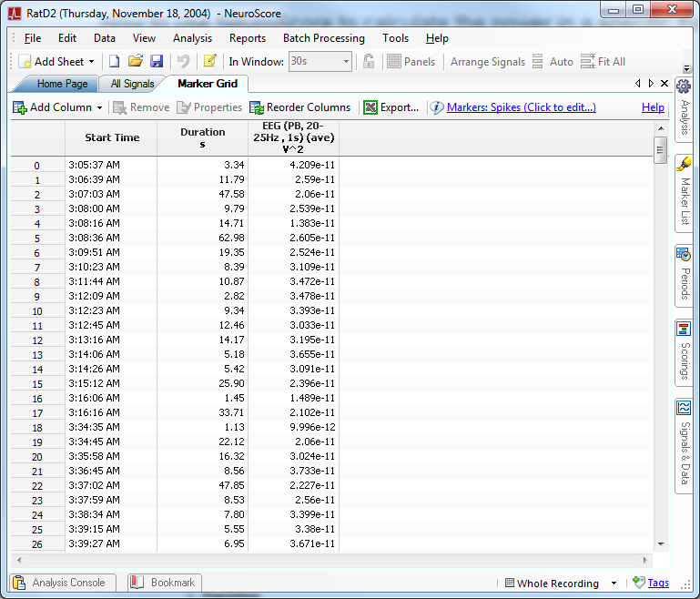
Task: Select the duration cell 62.98
Action: click(x=203, y=238)
